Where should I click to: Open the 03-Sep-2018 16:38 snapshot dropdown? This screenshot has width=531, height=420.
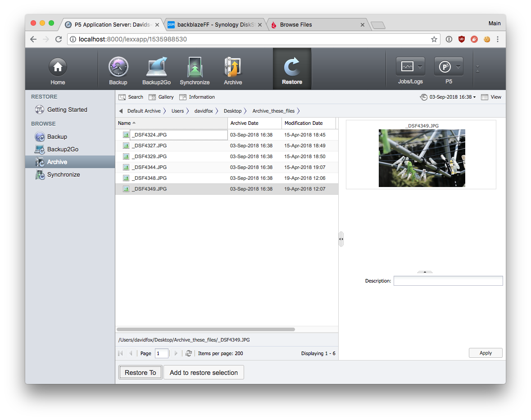pyautogui.click(x=448, y=97)
